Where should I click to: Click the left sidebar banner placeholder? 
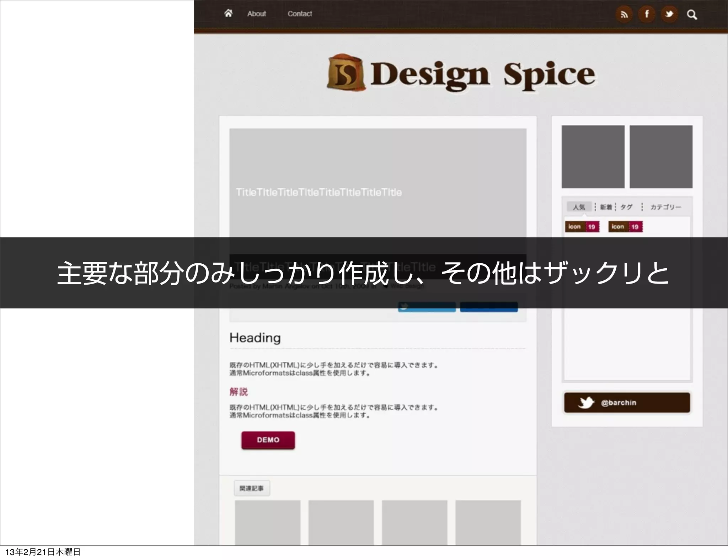593,157
